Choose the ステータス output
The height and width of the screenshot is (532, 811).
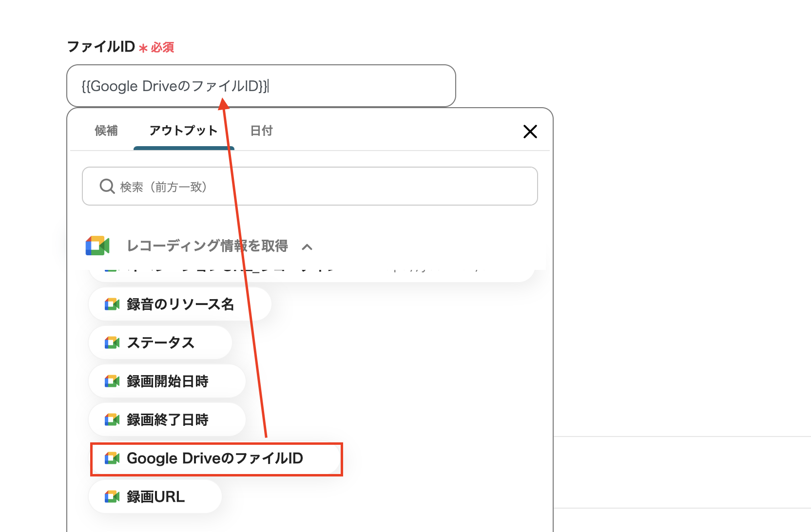click(x=160, y=342)
